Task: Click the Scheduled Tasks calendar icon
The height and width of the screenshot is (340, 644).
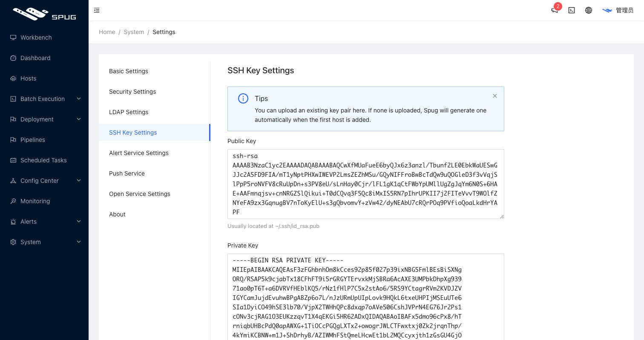Action: click(13, 160)
